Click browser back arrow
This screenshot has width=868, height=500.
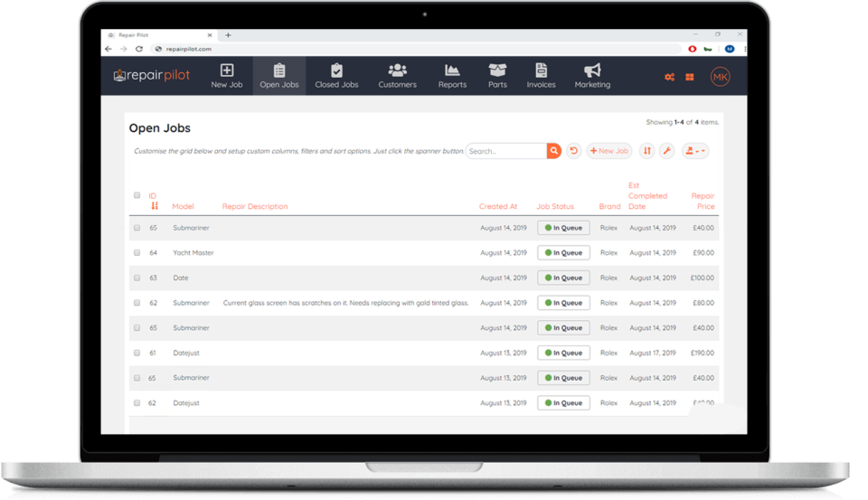click(x=108, y=49)
